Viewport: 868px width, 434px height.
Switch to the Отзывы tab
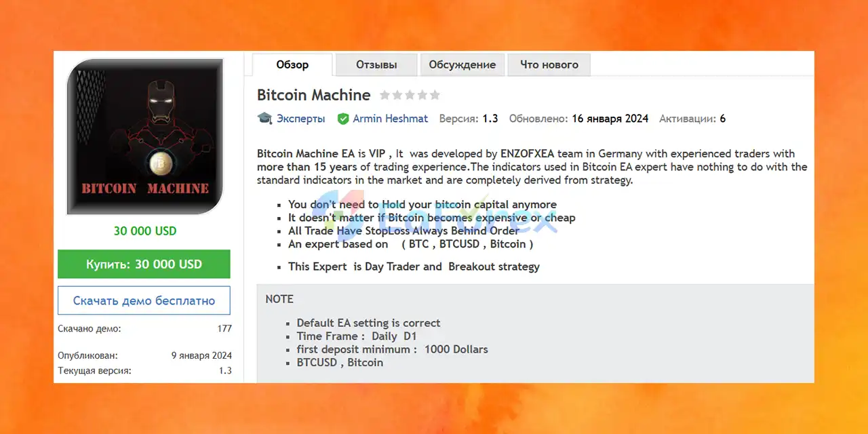[x=376, y=65]
